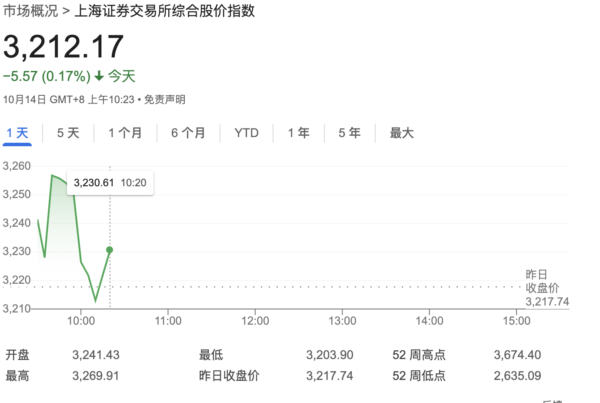Select the 1 天 range tab
The height and width of the screenshot is (403, 600).
18,133
